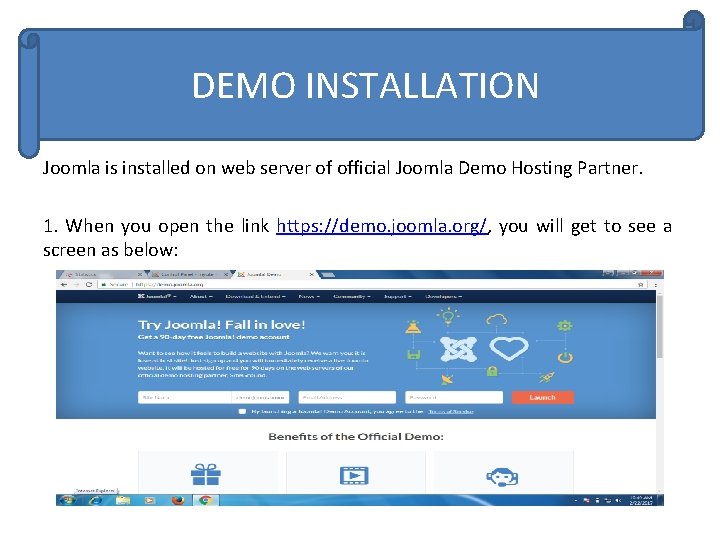Expand the Community menu
Image resolution: width=720 pixels, height=540 pixels.
[x=352, y=297]
